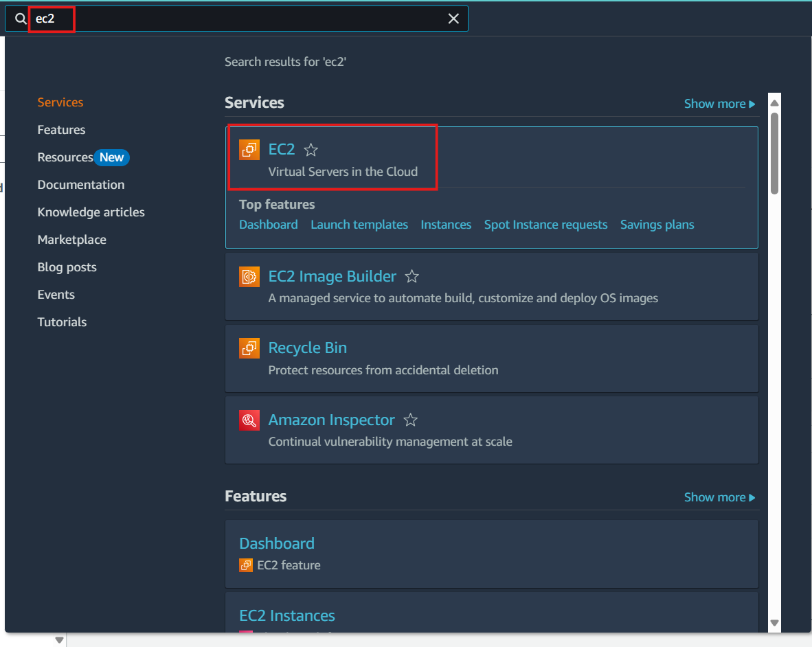Clear the search box with X

click(x=453, y=19)
